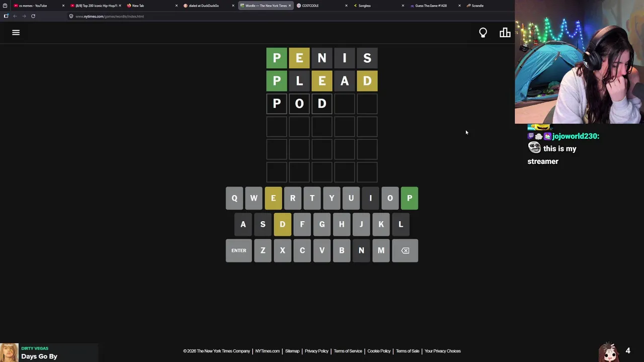Tap the U key

tap(351, 198)
